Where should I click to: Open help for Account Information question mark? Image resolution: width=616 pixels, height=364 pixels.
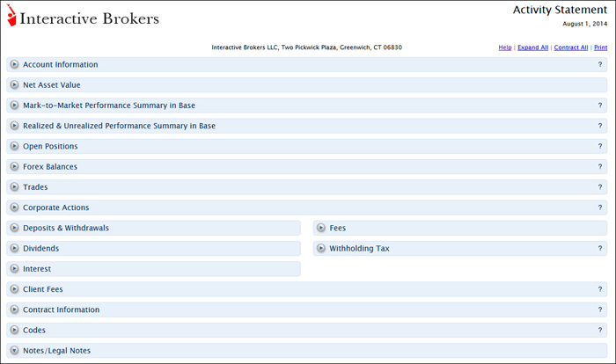[x=600, y=64]
